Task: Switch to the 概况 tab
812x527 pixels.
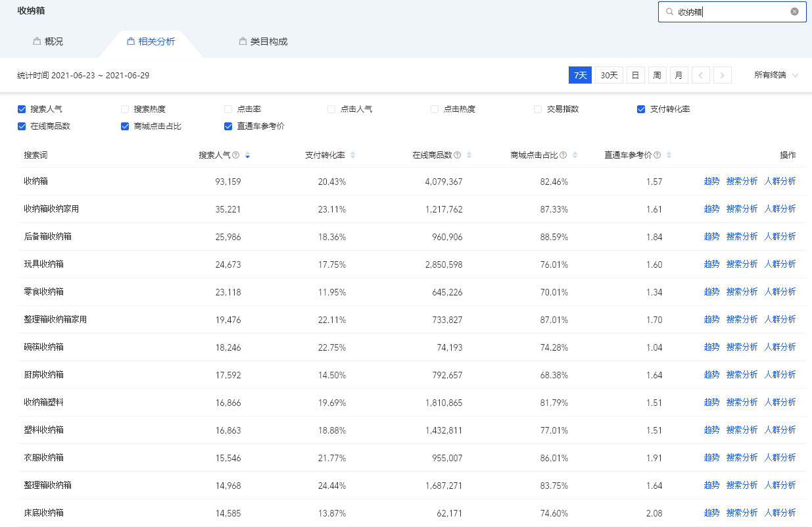Action: pyautogui.click(x=48, y=41)
